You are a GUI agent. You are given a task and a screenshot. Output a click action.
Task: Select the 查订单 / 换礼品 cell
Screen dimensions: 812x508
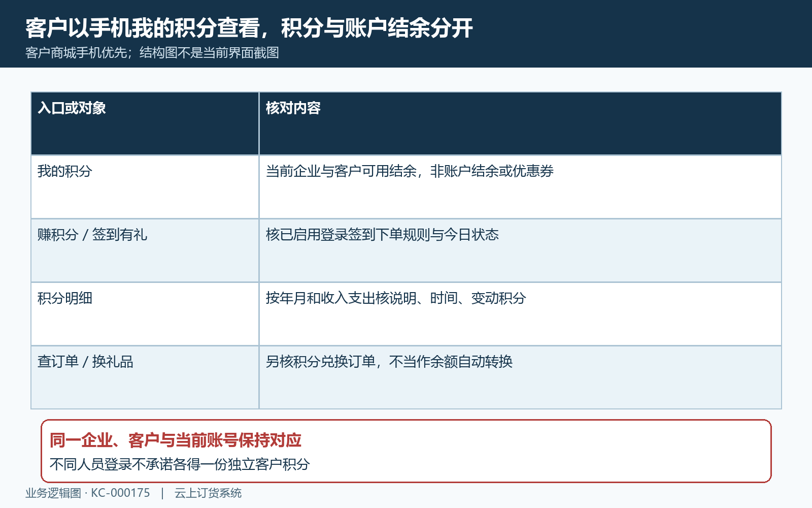[x=145, y=377]
